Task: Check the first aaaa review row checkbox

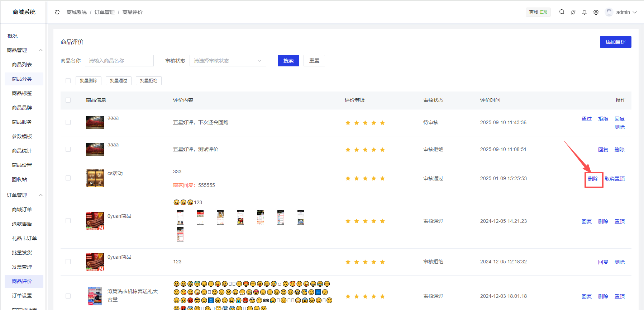Action: coord(68,122)
